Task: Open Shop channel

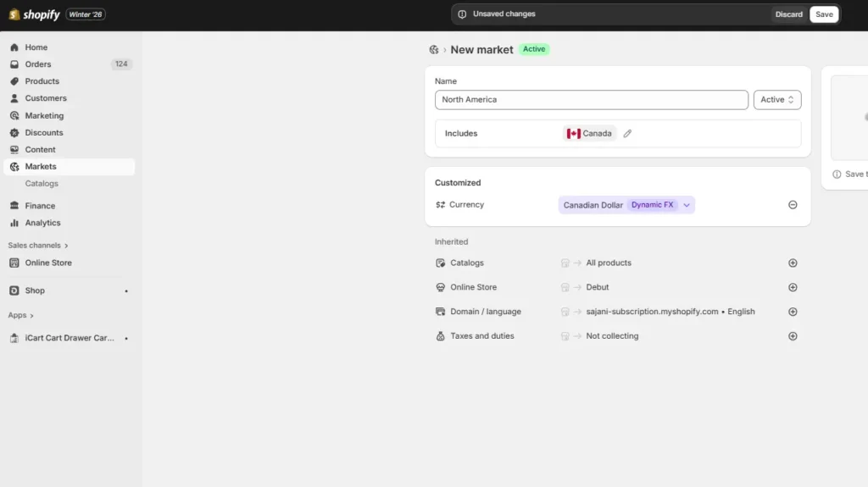Action: point(34,291)
